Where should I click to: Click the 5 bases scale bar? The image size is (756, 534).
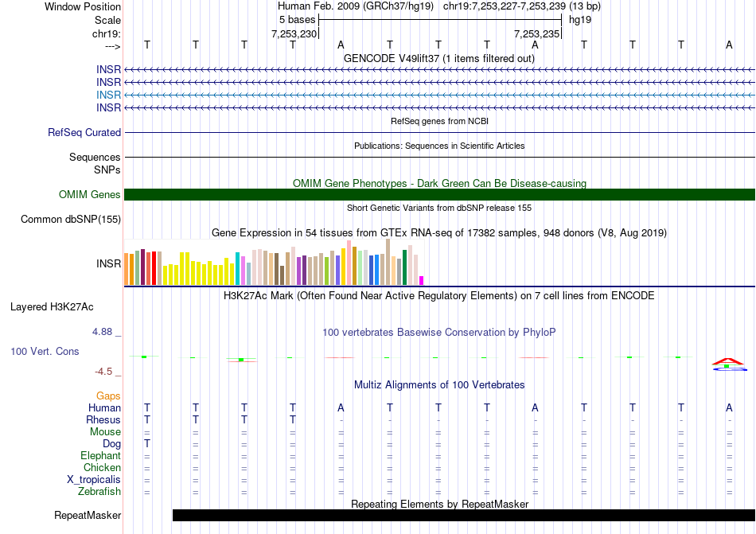click(x=440, y=19)
